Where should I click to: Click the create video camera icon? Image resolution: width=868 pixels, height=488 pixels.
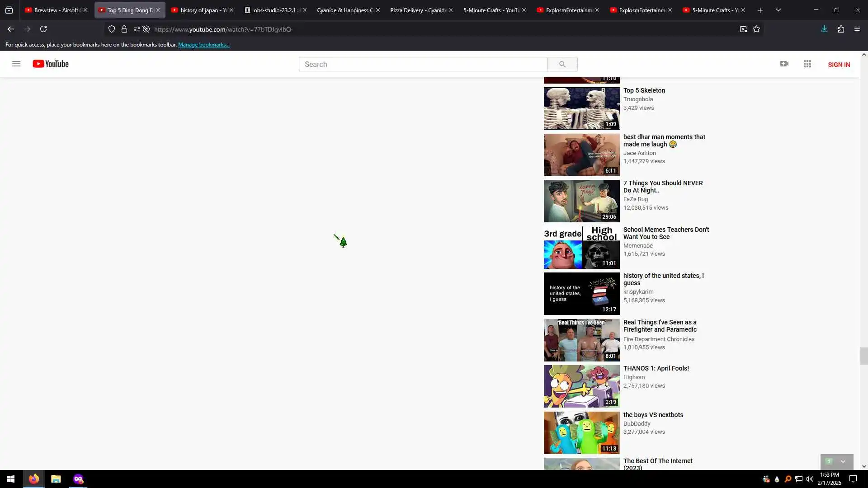784,64
